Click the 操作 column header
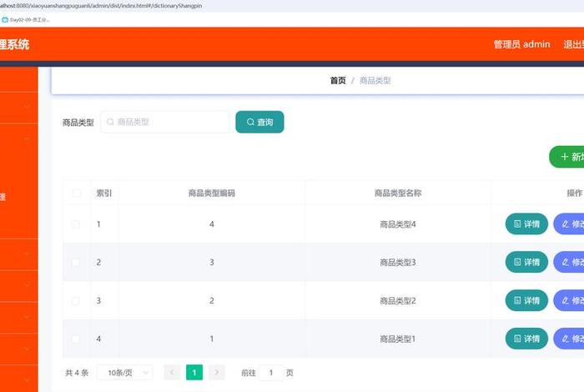The height and width of the screenshot is (392, 584). (x=574, y=193)
